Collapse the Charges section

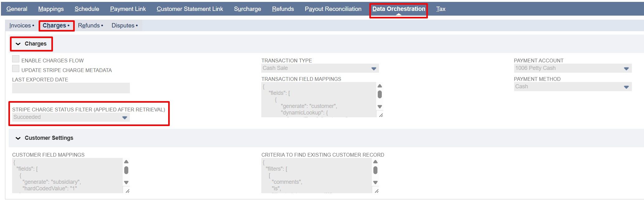click(x=18, y=44)
